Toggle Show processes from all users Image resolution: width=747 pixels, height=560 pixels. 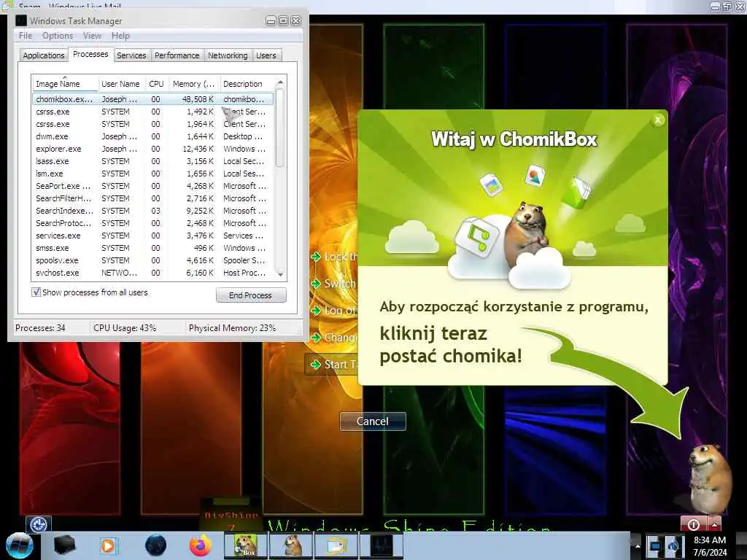(x=36, y=292)
